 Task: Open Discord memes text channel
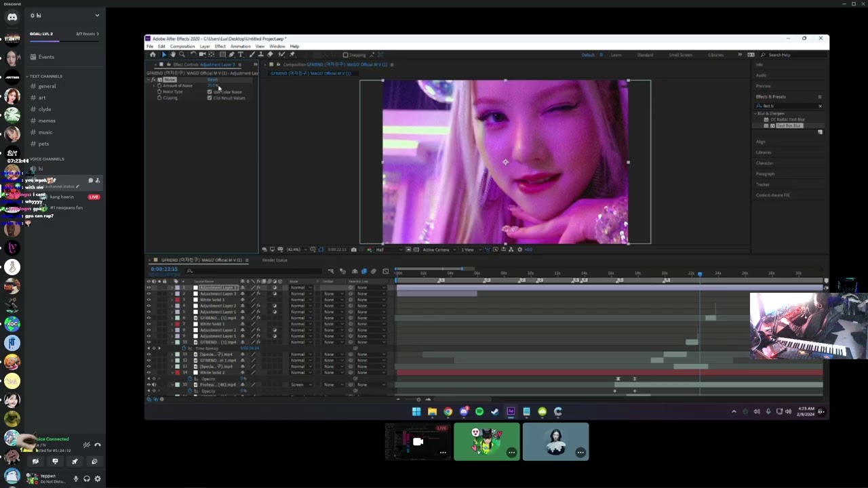click(x=47, y=121)
